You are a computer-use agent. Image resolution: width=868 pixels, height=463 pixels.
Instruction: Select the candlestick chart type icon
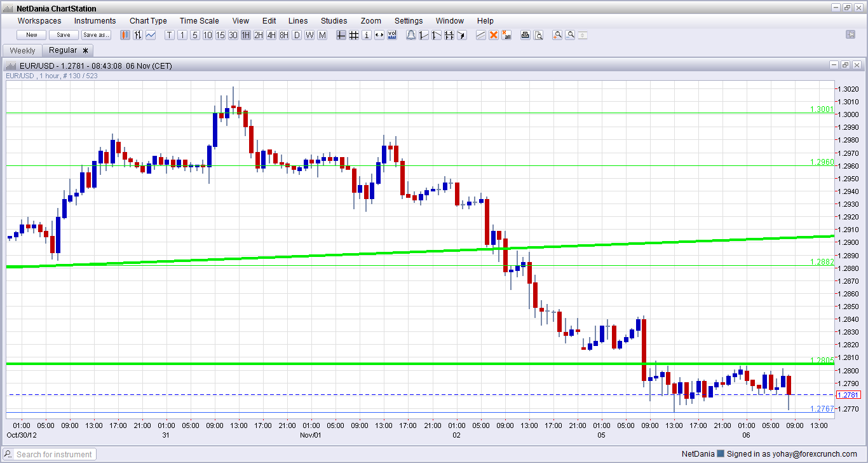point(125,35)
